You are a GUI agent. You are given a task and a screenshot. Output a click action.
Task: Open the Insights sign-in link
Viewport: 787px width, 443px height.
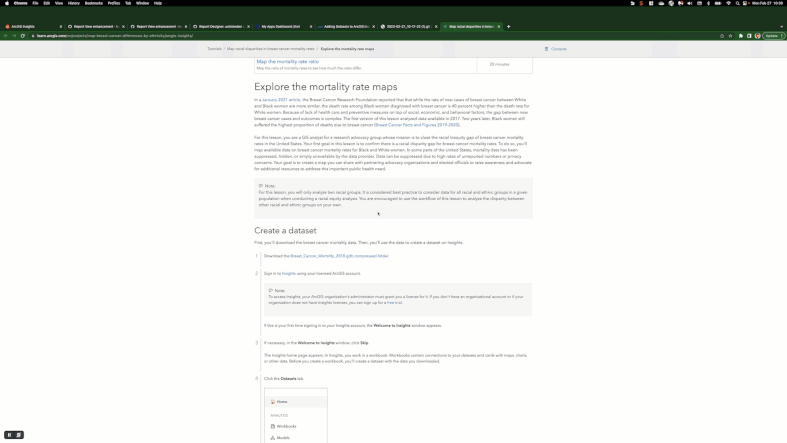(289, 273)
